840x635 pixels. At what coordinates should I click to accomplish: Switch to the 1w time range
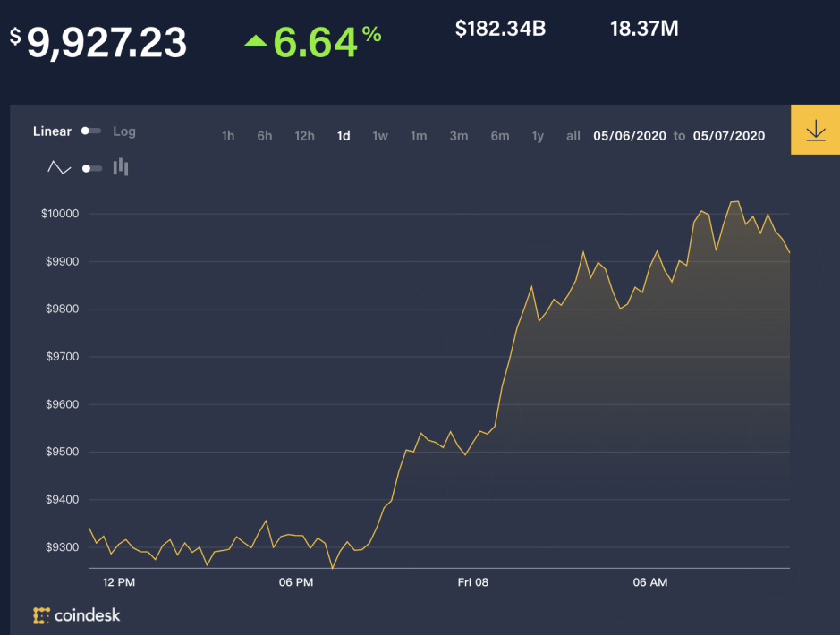click(x=380, y=136)
